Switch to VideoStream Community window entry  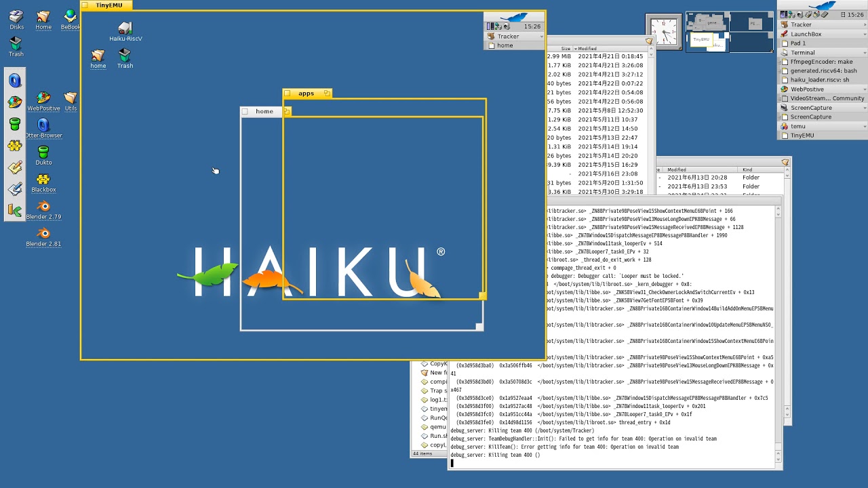(823, 98)
